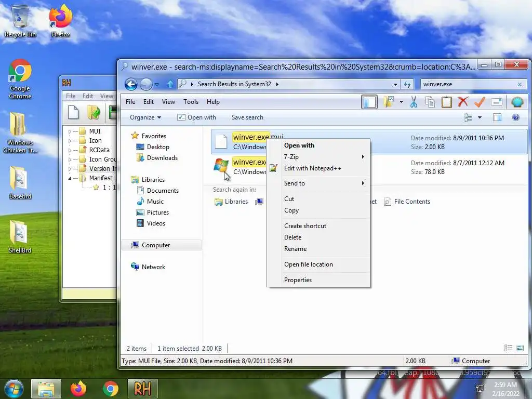Click the Start button
This screenshot has width=532, height=399.
point(14,389)
